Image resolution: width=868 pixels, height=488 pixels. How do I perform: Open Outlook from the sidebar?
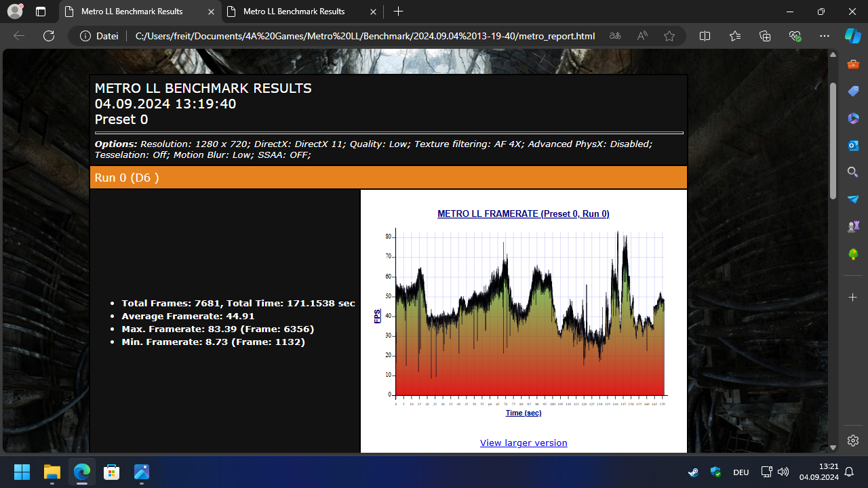pyautogui.click(x=852, y=145)
